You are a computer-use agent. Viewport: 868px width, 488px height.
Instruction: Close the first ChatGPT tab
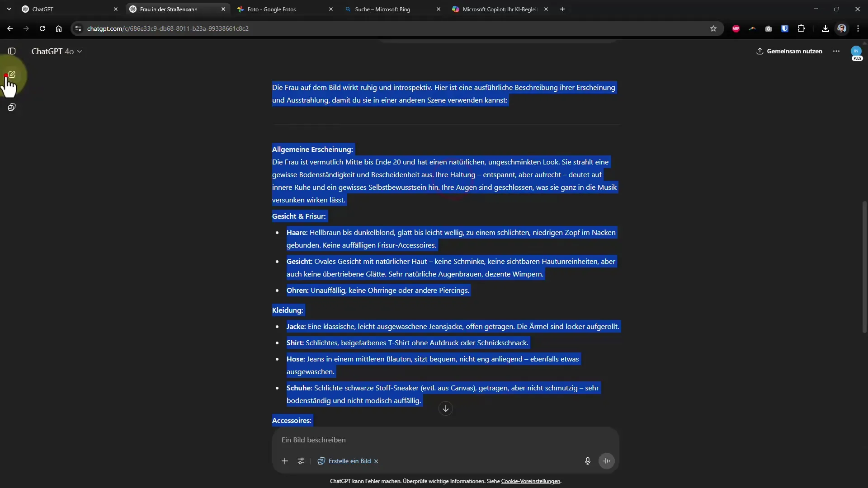pos(116,9)
